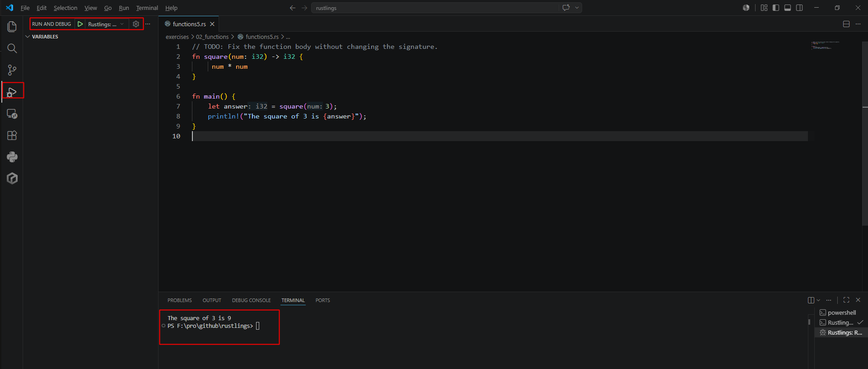Select the Rustlings: R... debug terminal entry

click(841, 332)
